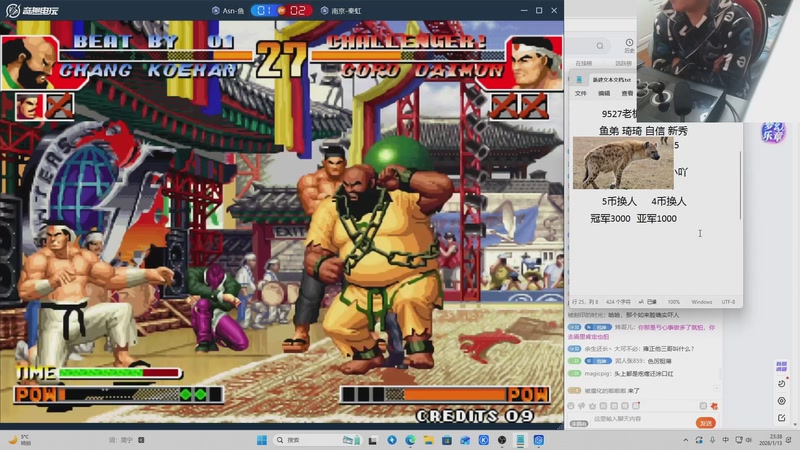This screenshot has height=450, width=800.
Task: Switch to the 在线榜 tab
Action: pyautogui.click(x=584, y=63)
